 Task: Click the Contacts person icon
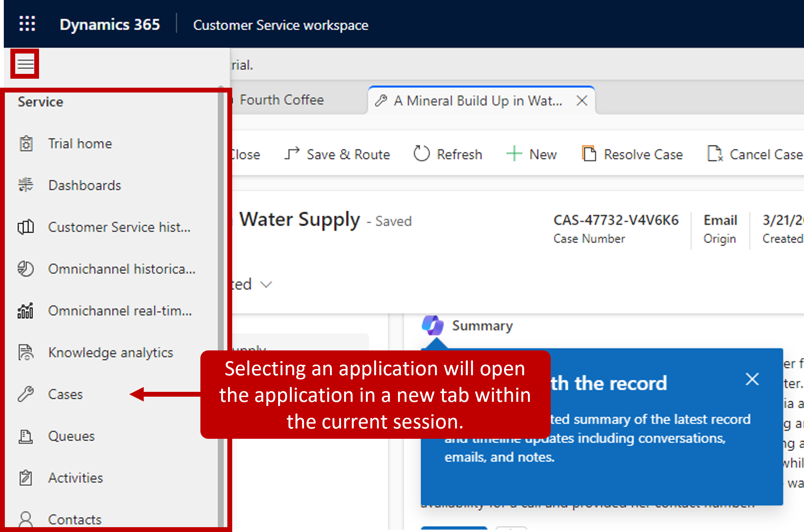click(26, 519)
